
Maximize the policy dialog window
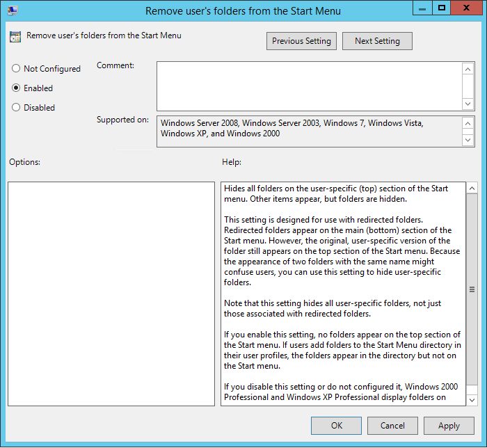[441, 9]
